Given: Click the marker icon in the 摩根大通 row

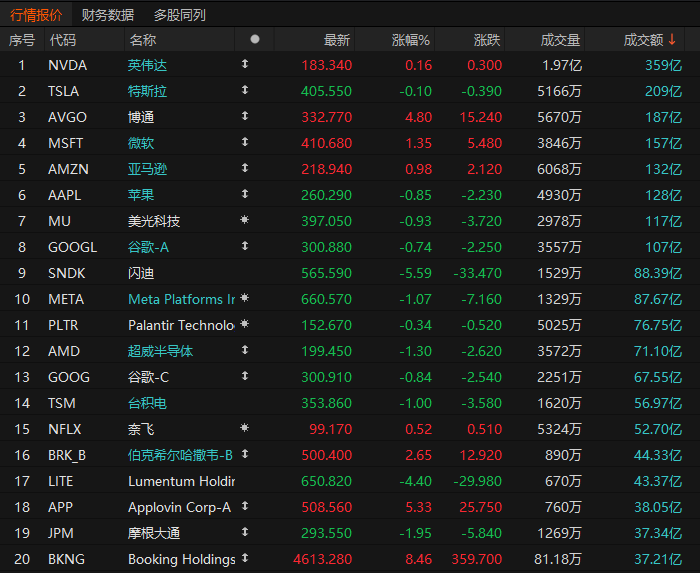Looking at the screenshot, I should (245, 531).
